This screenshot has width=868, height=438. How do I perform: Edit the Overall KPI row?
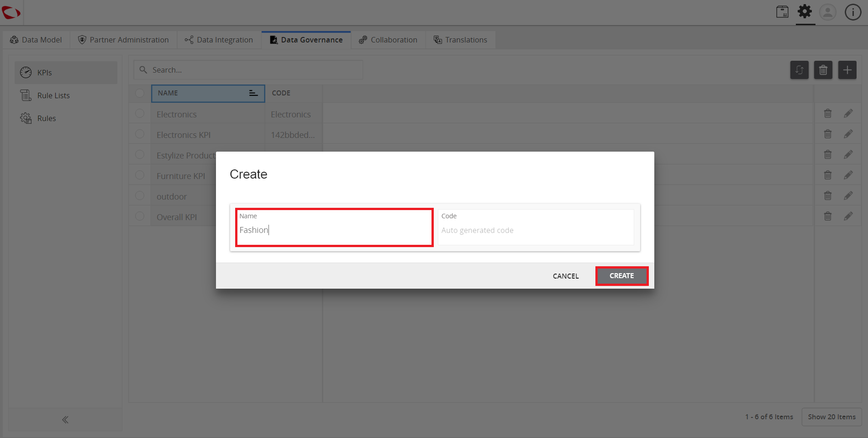pos(848,216)
